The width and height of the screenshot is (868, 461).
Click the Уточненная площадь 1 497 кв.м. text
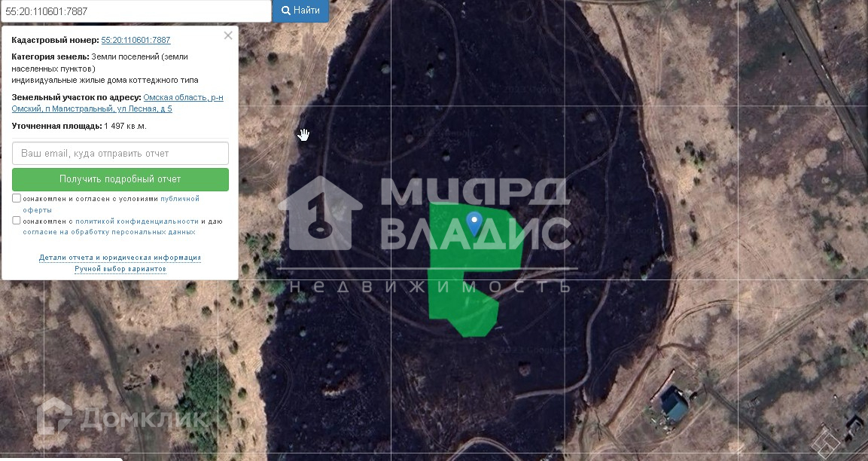(x=79, y=126)
